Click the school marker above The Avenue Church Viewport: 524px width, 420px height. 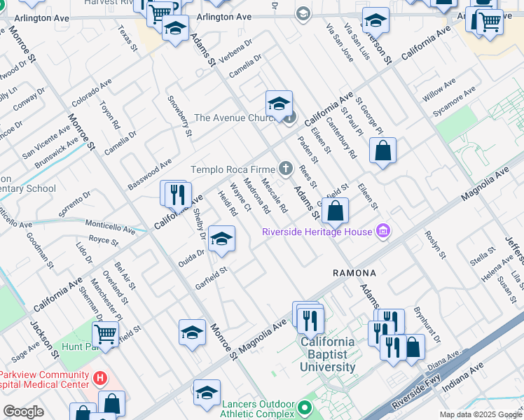coord(279,106)
